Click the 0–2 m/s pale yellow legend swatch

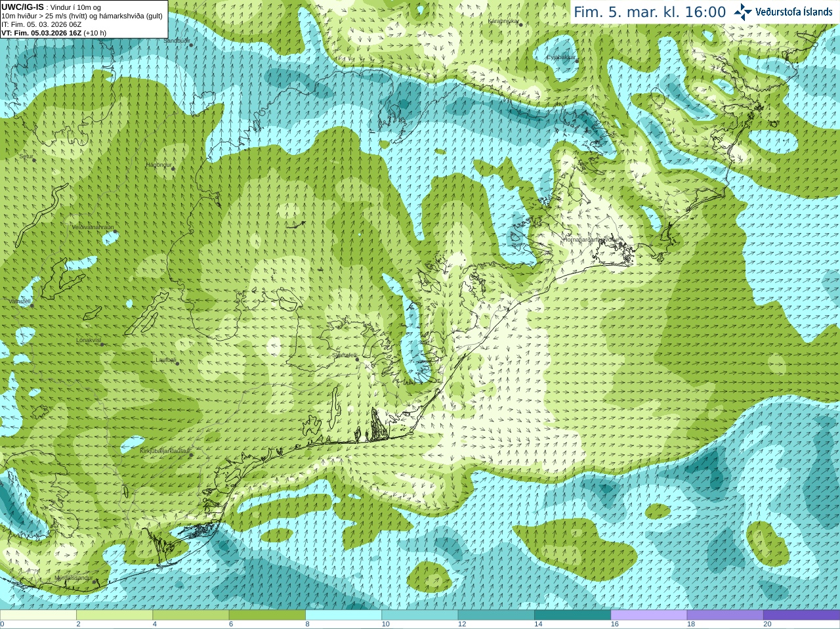coord(38,615)
